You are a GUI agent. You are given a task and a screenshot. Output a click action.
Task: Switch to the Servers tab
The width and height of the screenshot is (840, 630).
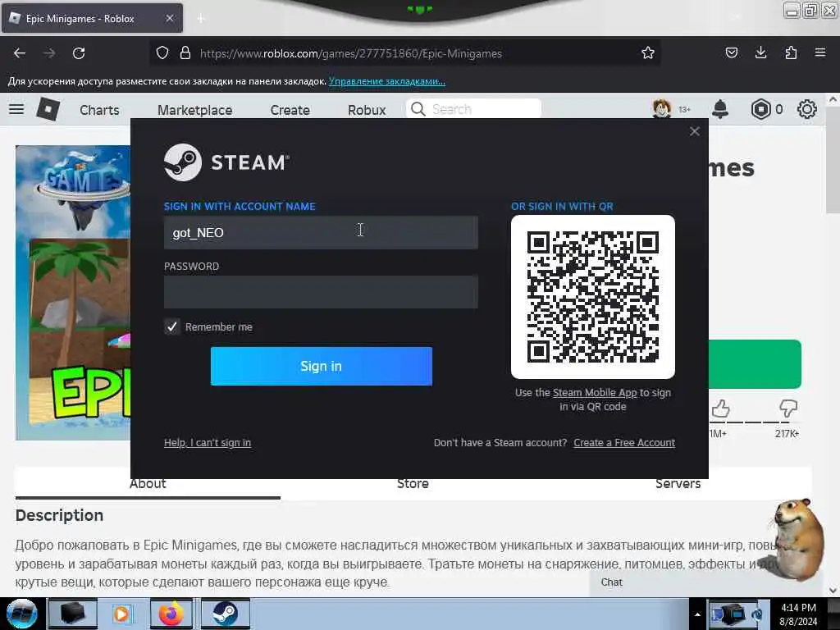pyautogui.click(x=678, y=484)
